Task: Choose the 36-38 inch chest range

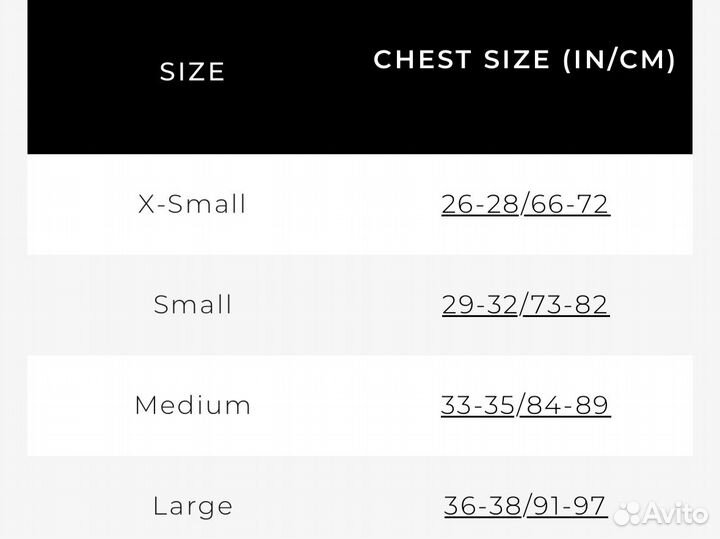Action: click(x=482, y=506)
